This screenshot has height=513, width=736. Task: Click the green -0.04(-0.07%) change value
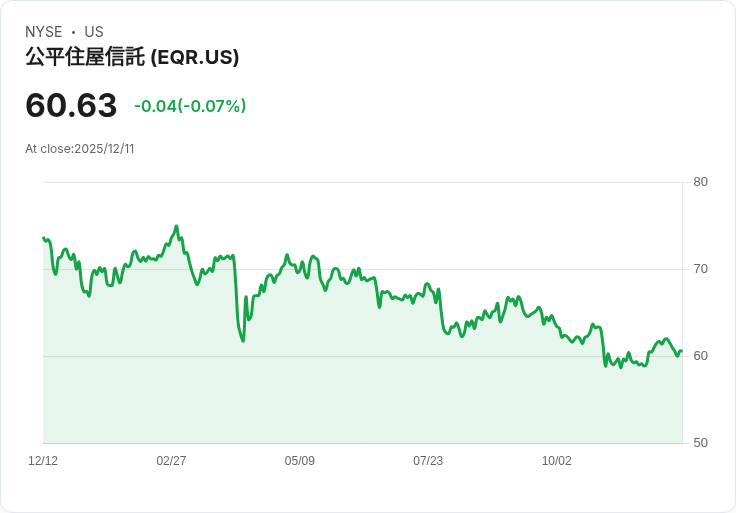tap(190, 106)
